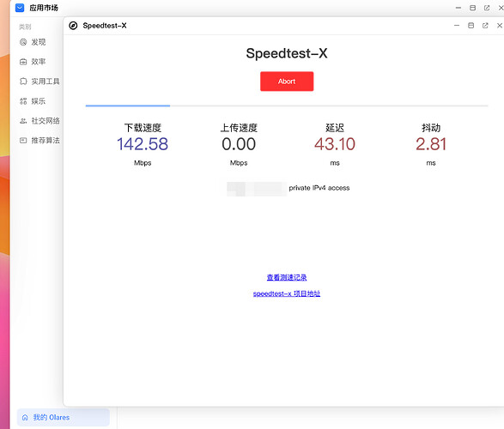Close the 应用市场 window
The height and width of the screenshot is (429, 504).
tap(501, 8)
